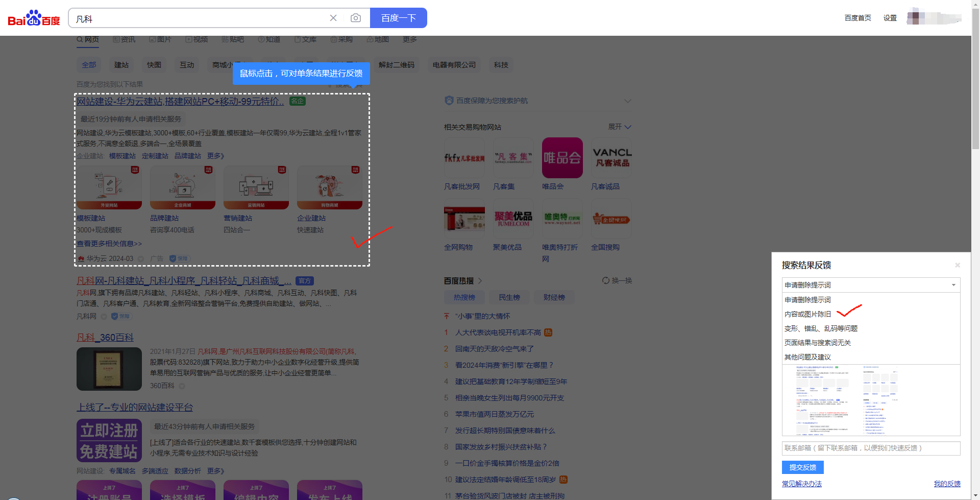Click the Baidu logo
Image resolution: width=980 pixels, height=500 pixels.
[x=34, y=18]
